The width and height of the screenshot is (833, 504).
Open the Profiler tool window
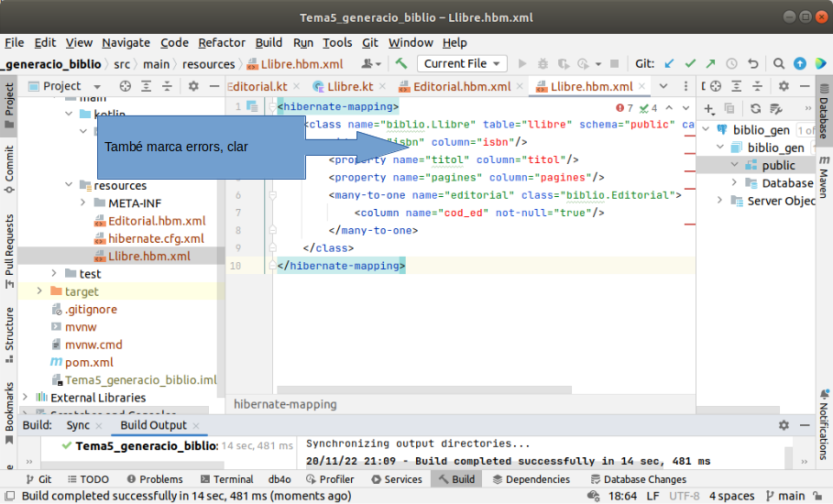point(330,479)
